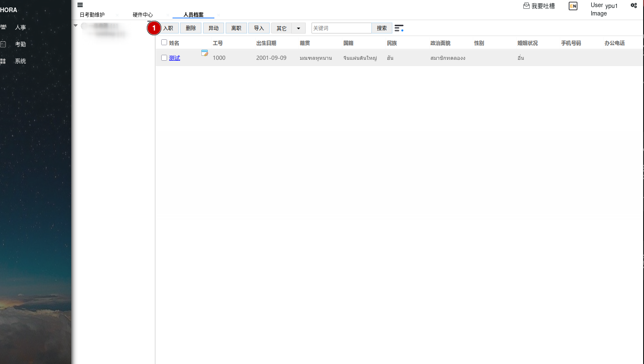Expand the 其它 dropdown arrow
Image resolution: width=644 pixels, height=364 pixels.
tap(299, 28)
